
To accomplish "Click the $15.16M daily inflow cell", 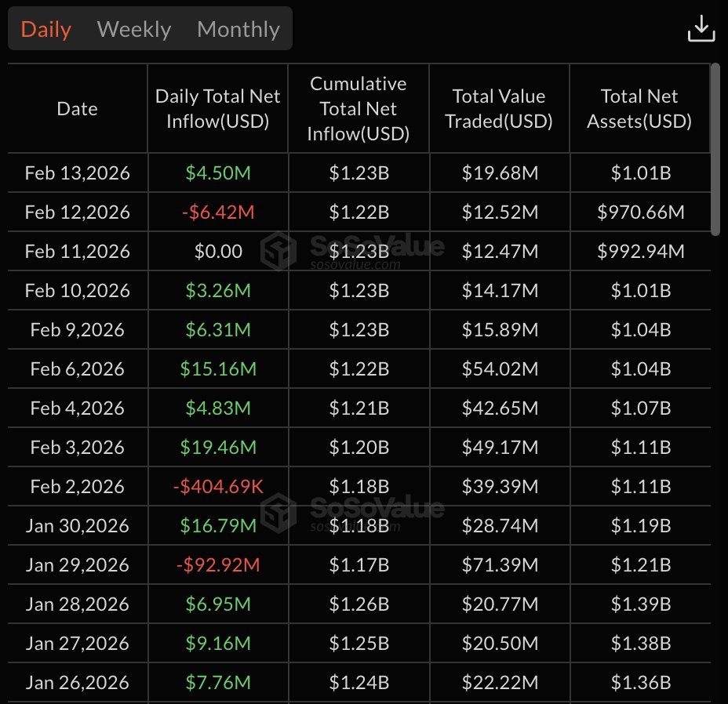I will [x=218, y=368].
